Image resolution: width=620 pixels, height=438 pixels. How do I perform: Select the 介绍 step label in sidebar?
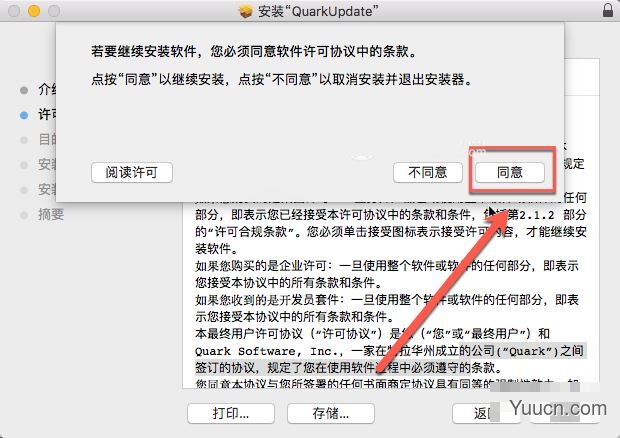(47, 90)
